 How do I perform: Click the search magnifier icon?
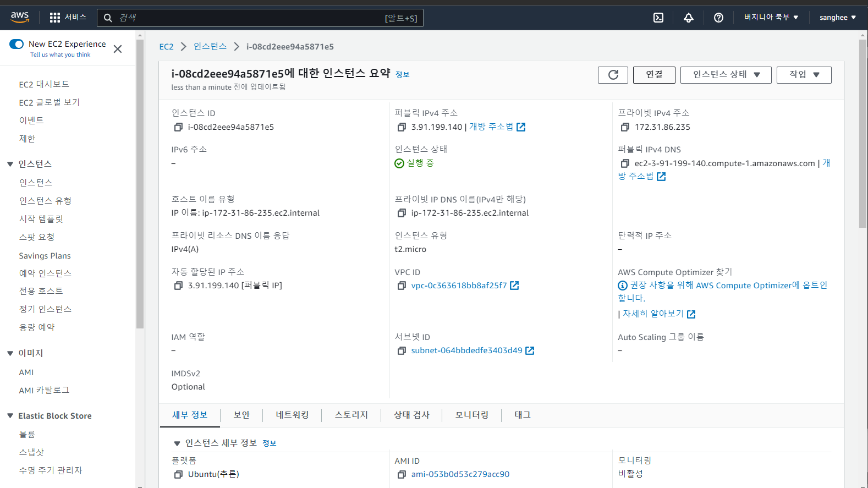tap(108, 18)
